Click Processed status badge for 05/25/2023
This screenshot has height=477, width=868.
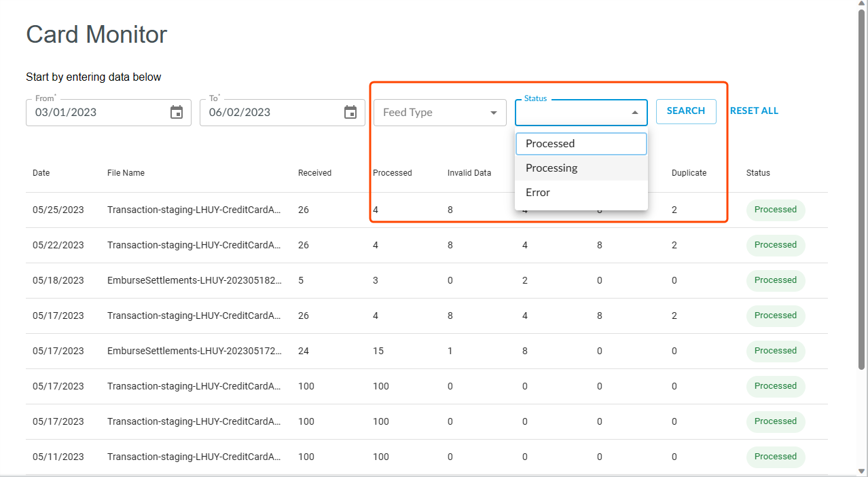click(775, 210)
